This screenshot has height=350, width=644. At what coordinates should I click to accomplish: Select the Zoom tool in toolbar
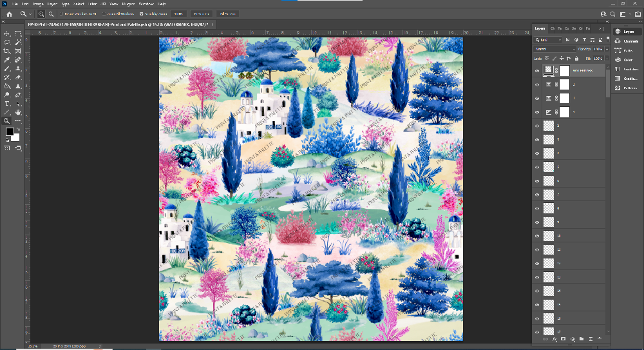click(x=6, y=121)
